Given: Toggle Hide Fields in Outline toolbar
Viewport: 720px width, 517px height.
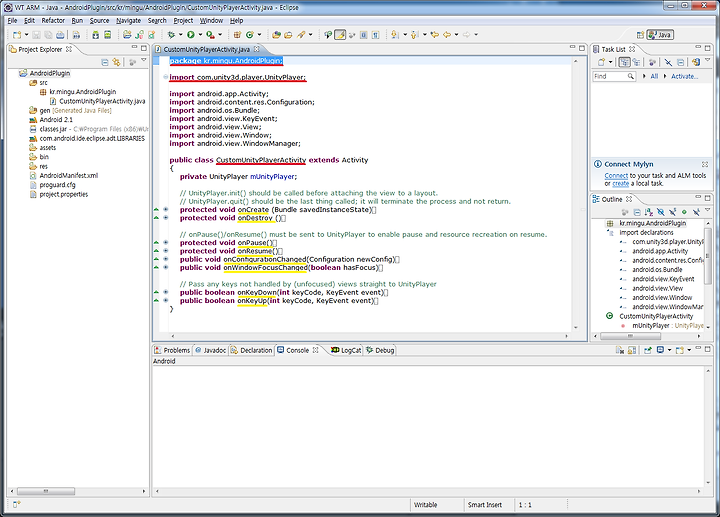Looking at the screenshot, I should click(x=660, y=212).
